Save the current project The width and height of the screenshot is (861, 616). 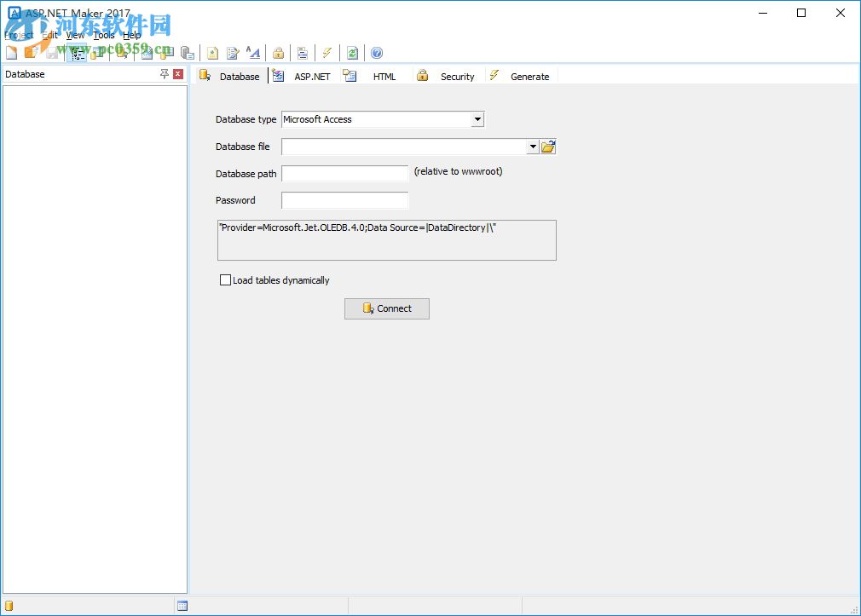point(53,53)
